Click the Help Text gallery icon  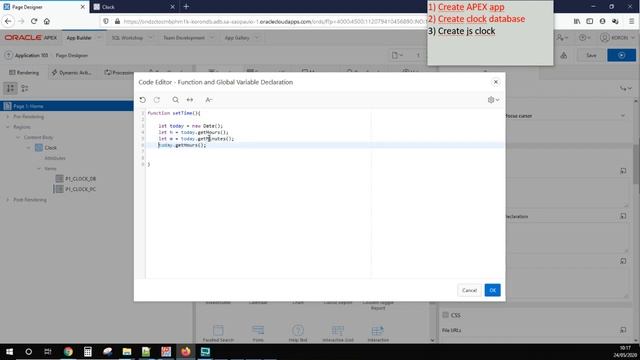point(298,332)
